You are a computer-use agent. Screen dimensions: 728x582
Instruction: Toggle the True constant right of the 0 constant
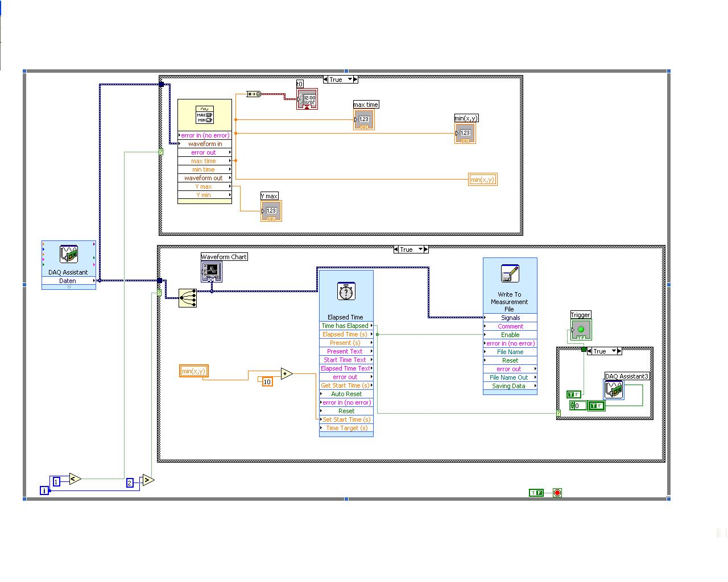click(596, 406)
